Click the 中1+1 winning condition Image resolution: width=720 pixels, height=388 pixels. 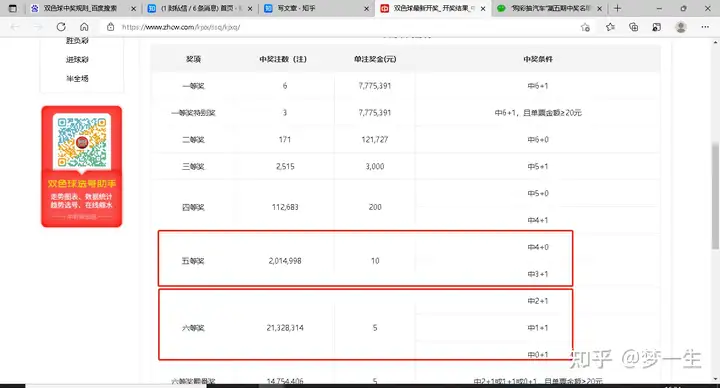click(x=538, y=328)
